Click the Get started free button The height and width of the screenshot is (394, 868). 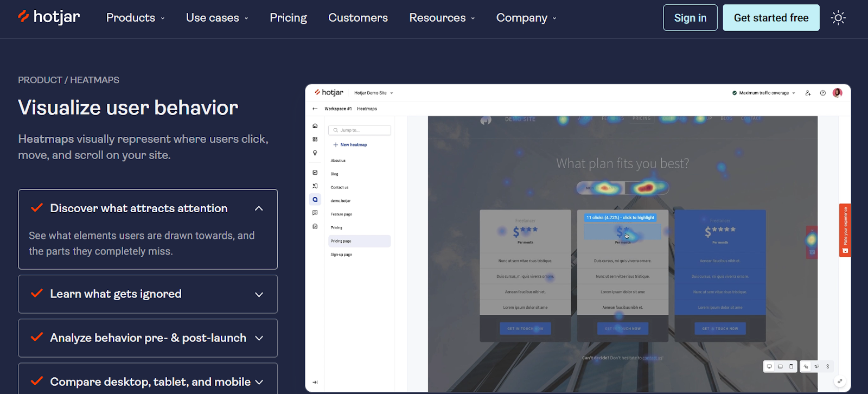[x=771, y=18]
